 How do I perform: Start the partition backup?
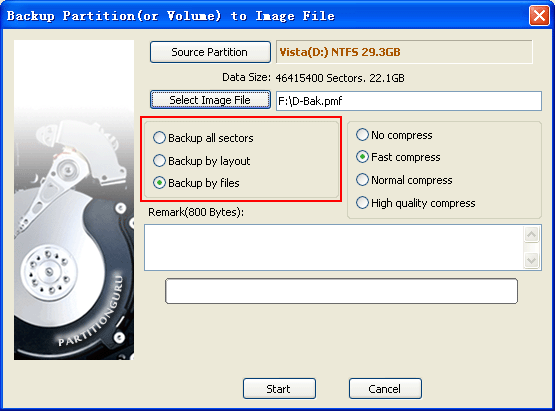pos(279,389)
